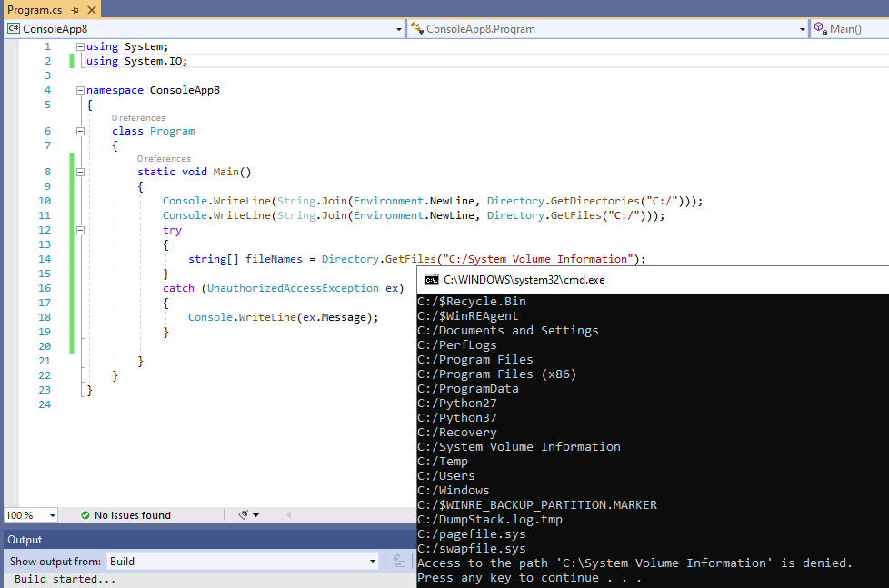Viewport: 889px width, 588px height.
Task: Click the Output panel title
Action: (x=25, y=540)
